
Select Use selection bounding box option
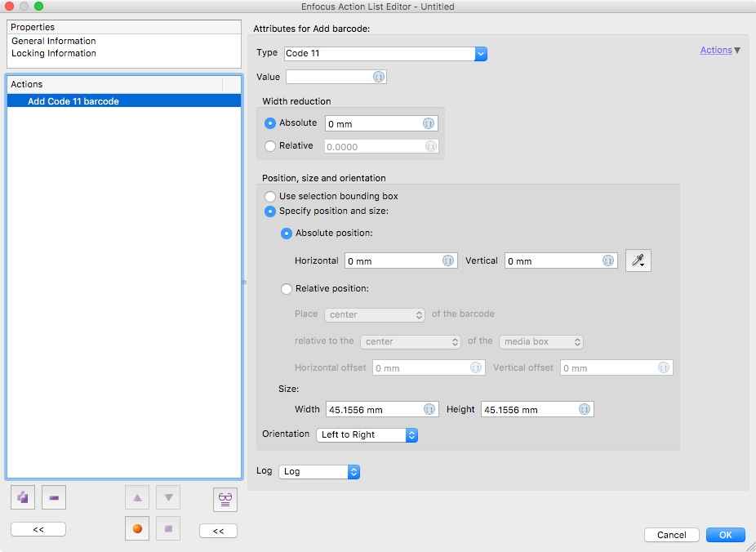270,196
